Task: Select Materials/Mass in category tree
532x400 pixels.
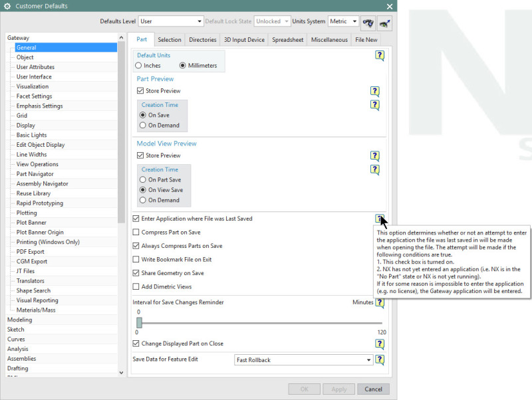Action: [x=36, y=310]
